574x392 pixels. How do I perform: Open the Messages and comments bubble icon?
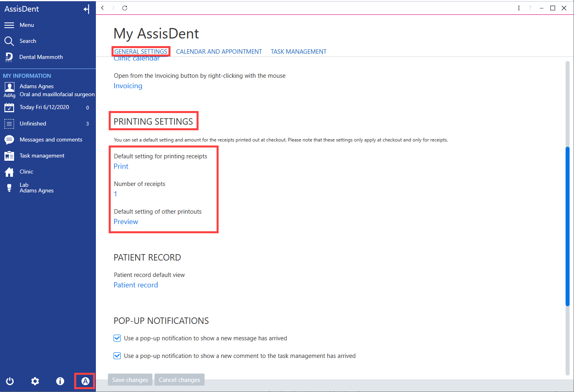click(x=9, y=140)
